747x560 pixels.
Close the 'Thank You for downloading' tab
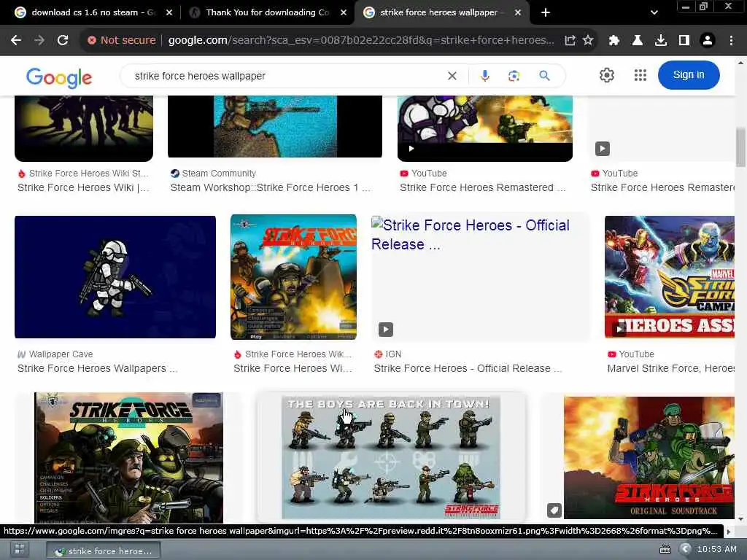point(344,12)
